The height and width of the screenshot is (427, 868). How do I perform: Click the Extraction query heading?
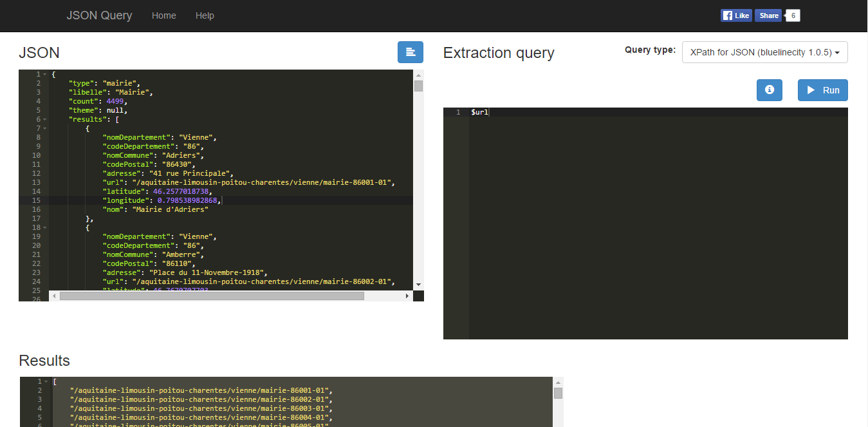[499, 53]
